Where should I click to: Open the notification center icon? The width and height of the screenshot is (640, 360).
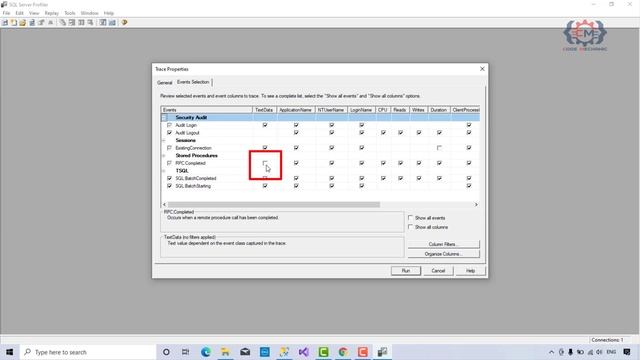[627, 352]
